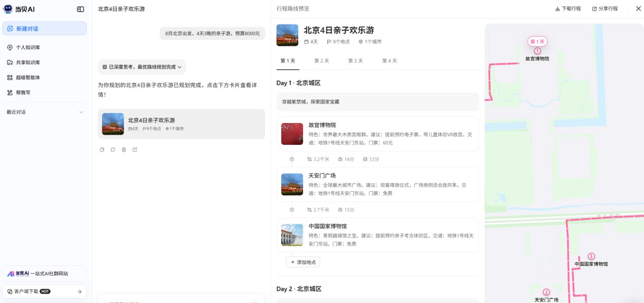This screenshot has width=644, height=303.
Task: Click the 第1天 map label bubble
Action: (x=537, y=42)
